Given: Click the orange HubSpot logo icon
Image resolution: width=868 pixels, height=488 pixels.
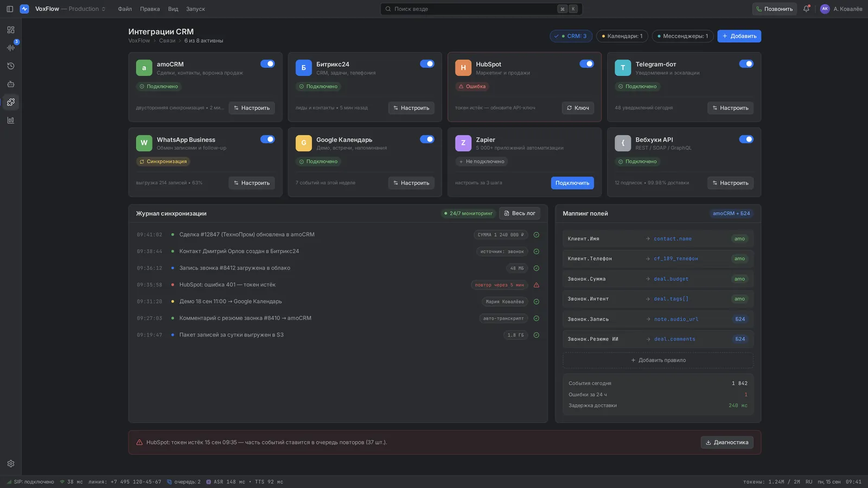Looking at the screenshot, I should (463, 68).
